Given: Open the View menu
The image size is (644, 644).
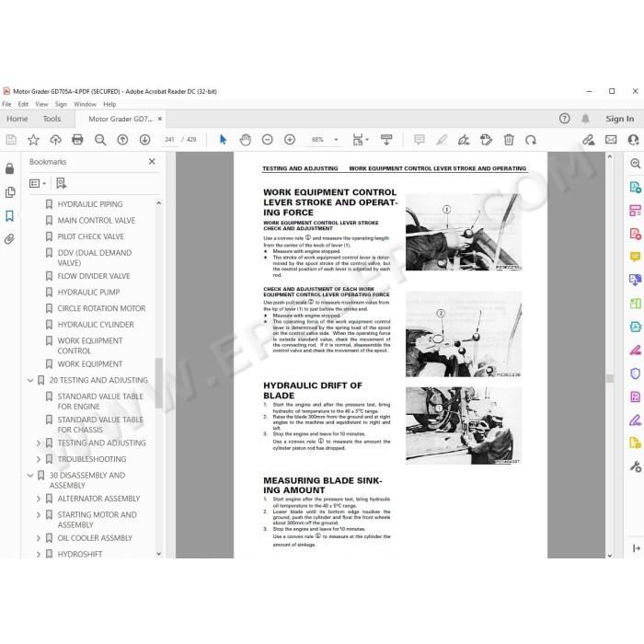Looking at the screenshot, I should [41, 104].
